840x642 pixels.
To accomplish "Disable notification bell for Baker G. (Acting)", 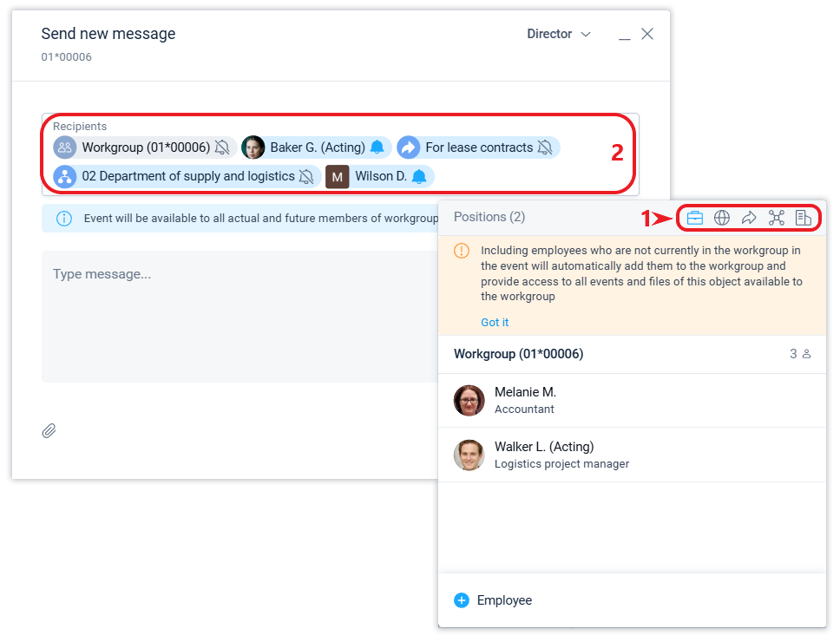I will click(377, 147).
